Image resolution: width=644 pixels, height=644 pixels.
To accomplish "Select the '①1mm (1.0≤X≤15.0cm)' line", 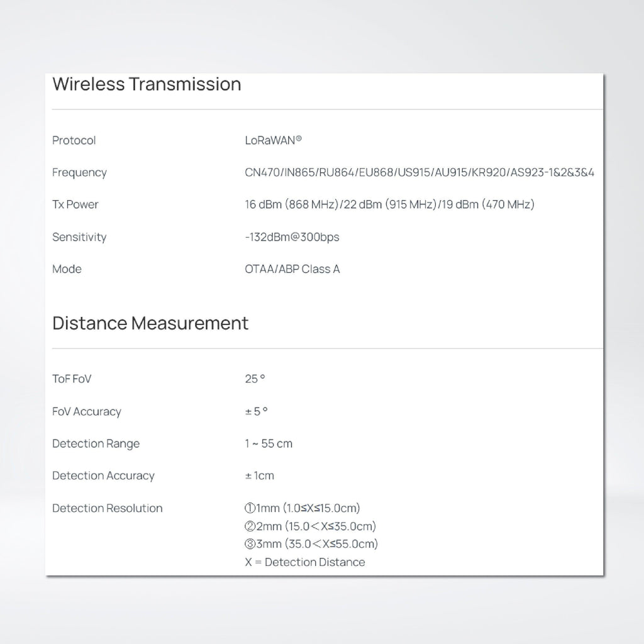I will [303, 508].
